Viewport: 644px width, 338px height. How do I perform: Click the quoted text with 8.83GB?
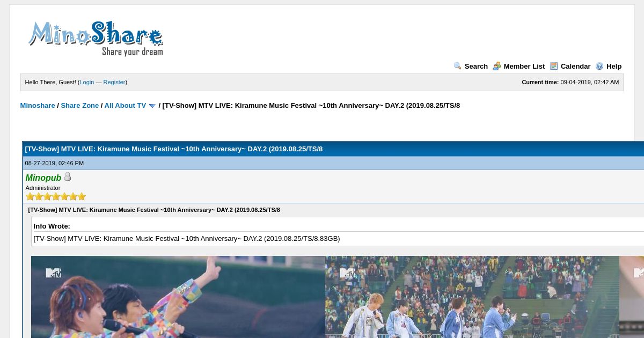coord(187,239)
